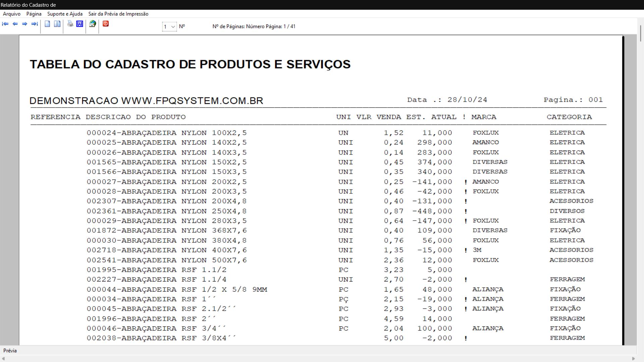Click the Data 28/10/24 field
This screenshot has height=362, width=644.
447,100
